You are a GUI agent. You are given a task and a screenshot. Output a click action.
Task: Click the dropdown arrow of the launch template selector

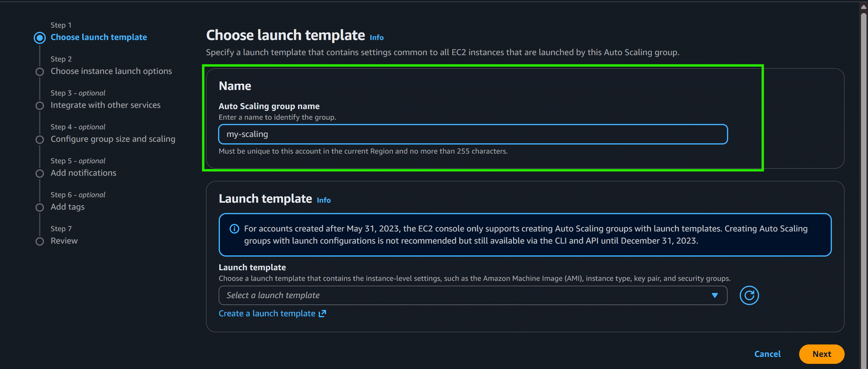click(714, 295)
